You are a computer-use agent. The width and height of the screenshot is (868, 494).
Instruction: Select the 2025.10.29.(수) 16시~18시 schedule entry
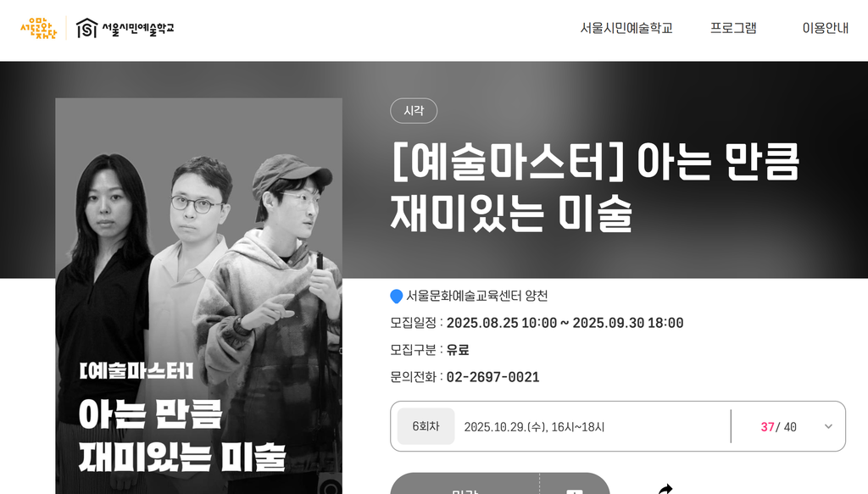[534, 427]
